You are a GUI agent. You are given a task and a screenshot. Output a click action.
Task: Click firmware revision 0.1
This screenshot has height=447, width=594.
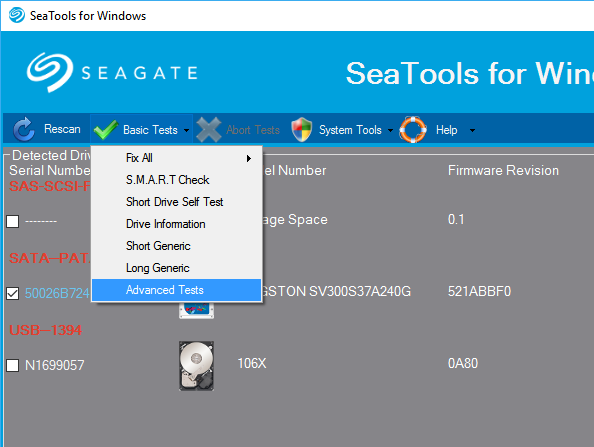456,219
